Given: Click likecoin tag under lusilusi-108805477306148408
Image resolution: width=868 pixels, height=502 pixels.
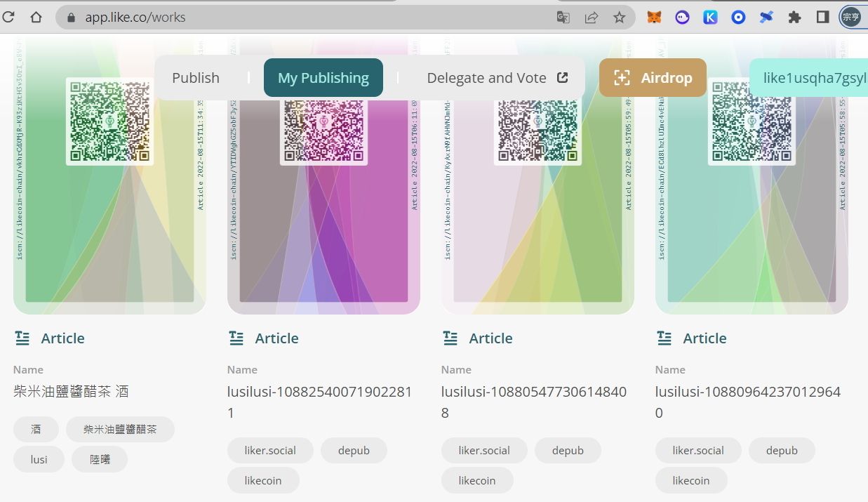Looking at the screenshot, I should [477, 480].
